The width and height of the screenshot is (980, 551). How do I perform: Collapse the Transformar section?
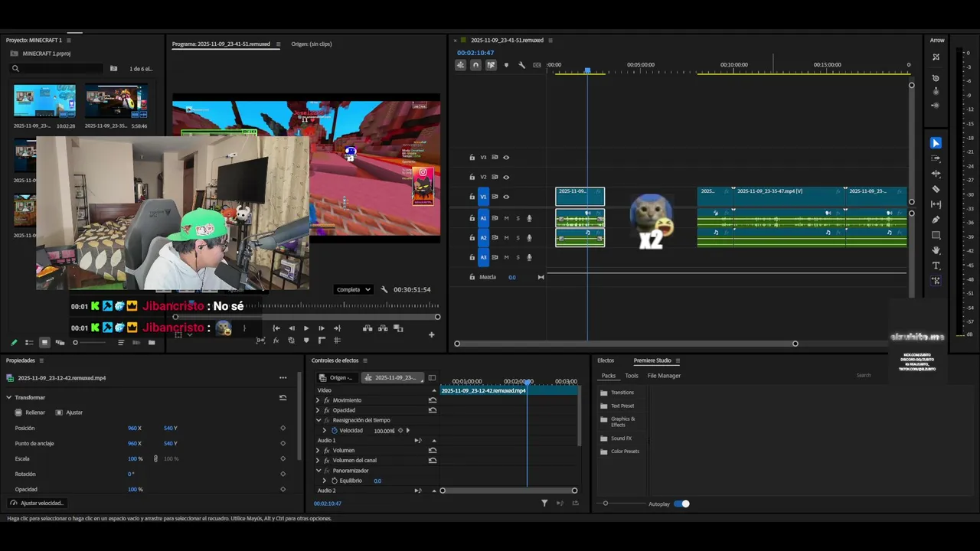(x=9, y=397)
